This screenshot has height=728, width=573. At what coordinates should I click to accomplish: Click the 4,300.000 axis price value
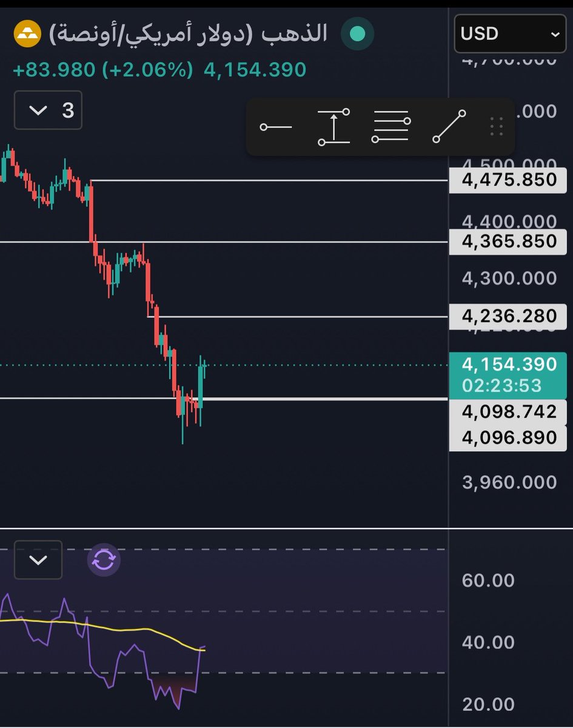coord(509,278)
